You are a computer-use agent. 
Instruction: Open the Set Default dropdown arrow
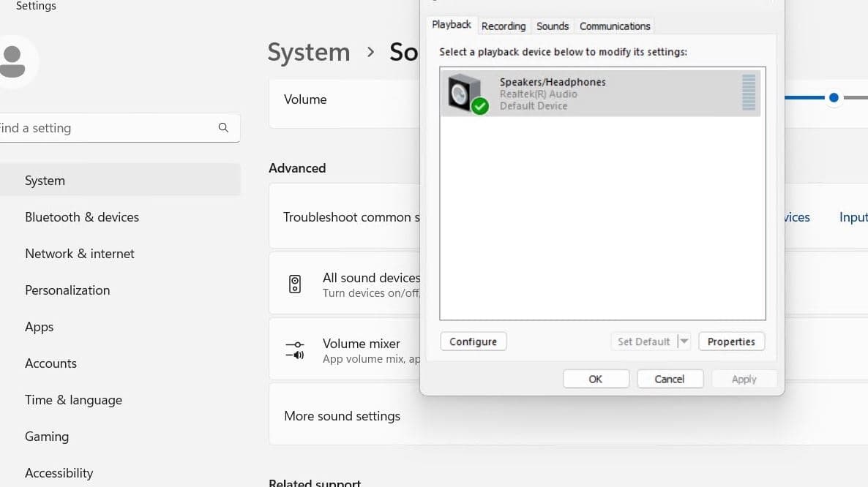pos(684,341)
